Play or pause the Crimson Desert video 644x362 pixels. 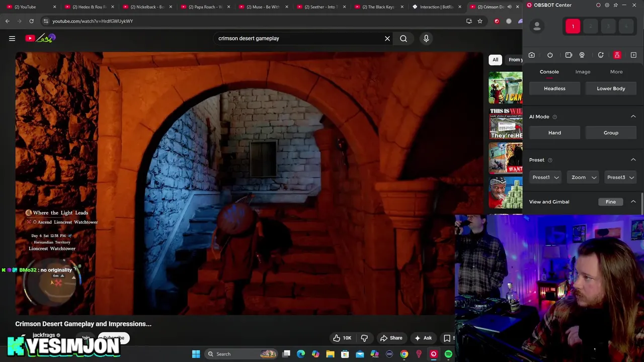click(x=249, y=184)
